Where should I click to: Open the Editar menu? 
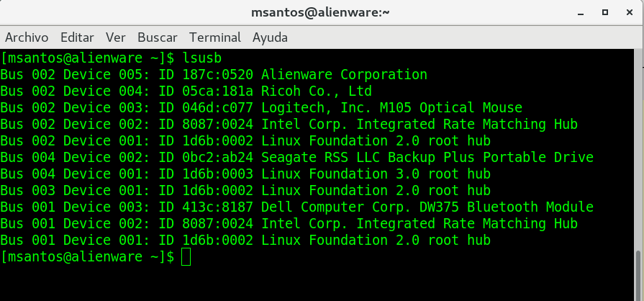click(77, 37)
